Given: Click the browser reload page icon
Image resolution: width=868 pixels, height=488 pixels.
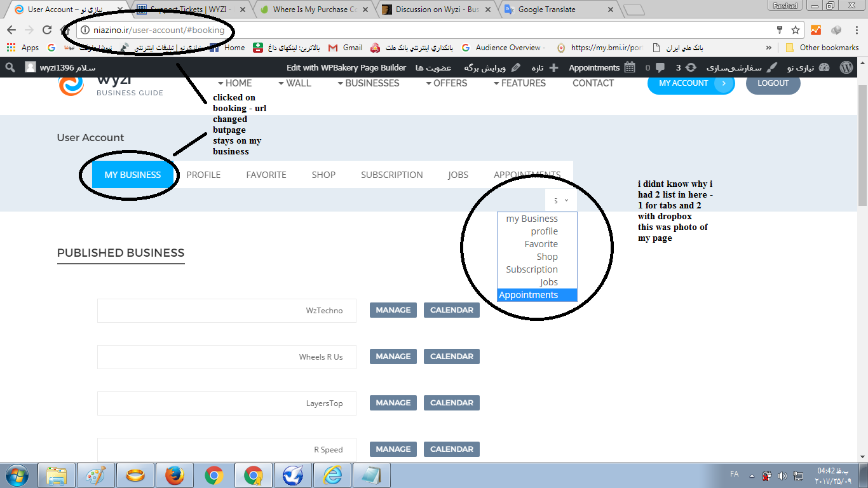Looking at the screenshot, I should (x=47, y=30).
